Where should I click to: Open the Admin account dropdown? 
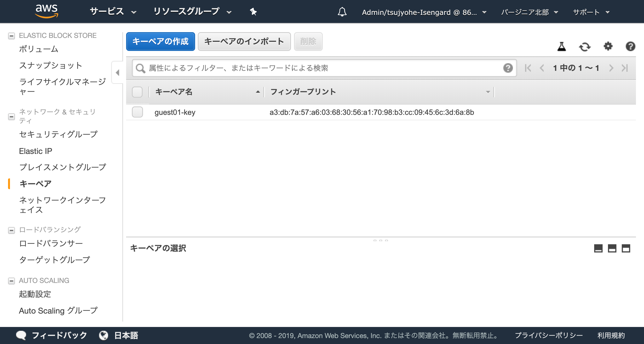pos(424,12)
